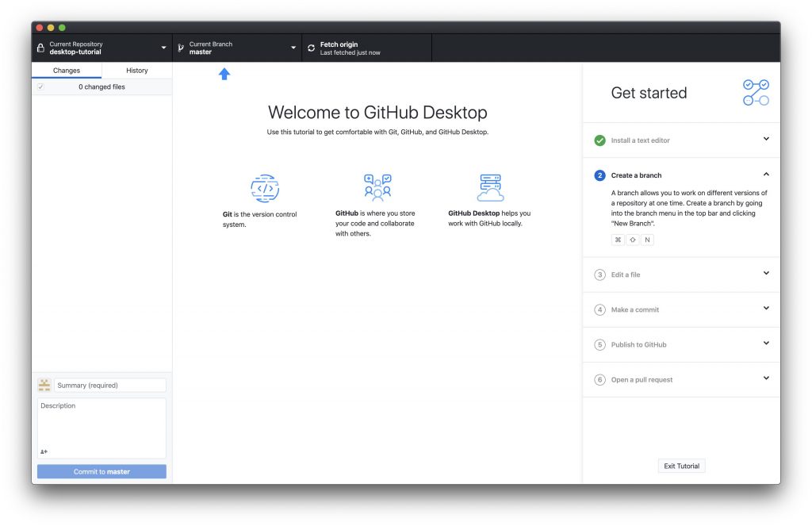The width and height of the screenshot is (812, 526).
Task: Click the "GitHub is where you store your code" text
Action: (x=375, y=224)
